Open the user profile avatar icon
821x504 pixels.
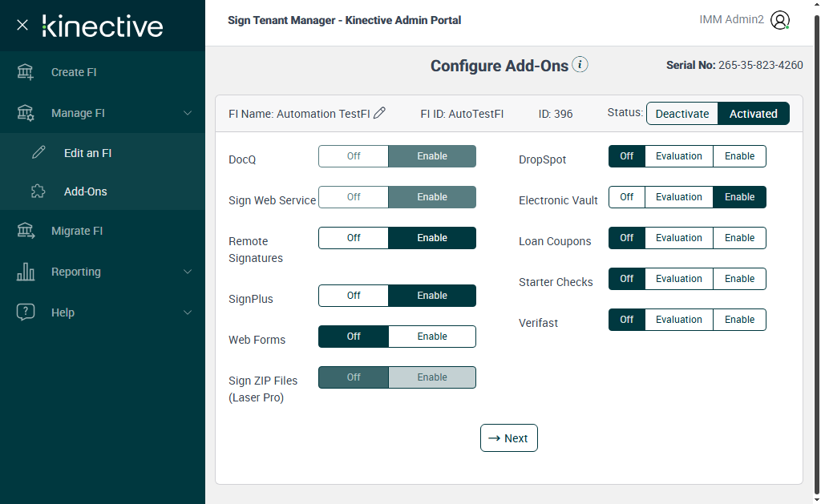point(779,20)
